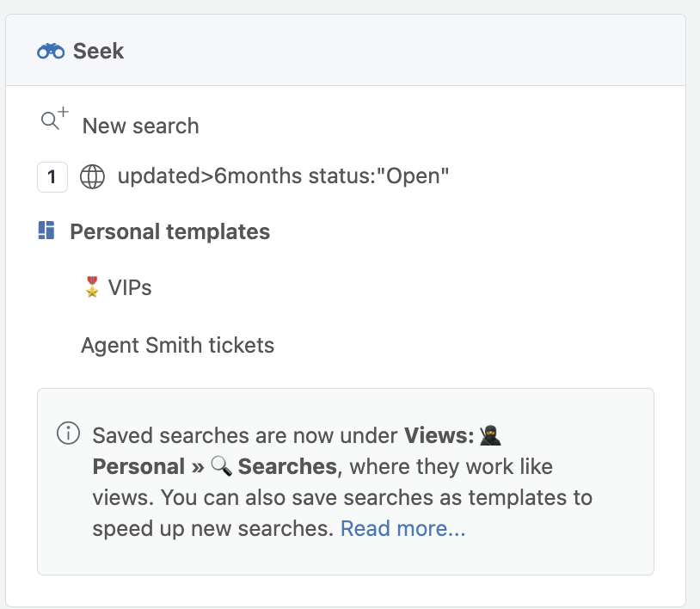700x609 pixels.
Task: Click the result count badge showing 1
Action: [x=52, y=177]
